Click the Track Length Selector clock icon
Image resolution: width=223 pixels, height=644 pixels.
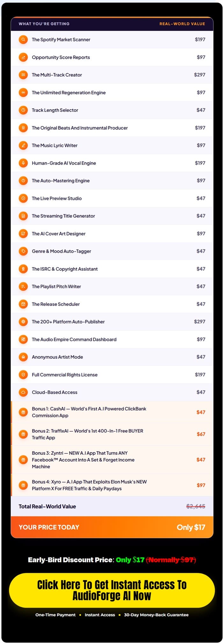[x=23, y=110]
